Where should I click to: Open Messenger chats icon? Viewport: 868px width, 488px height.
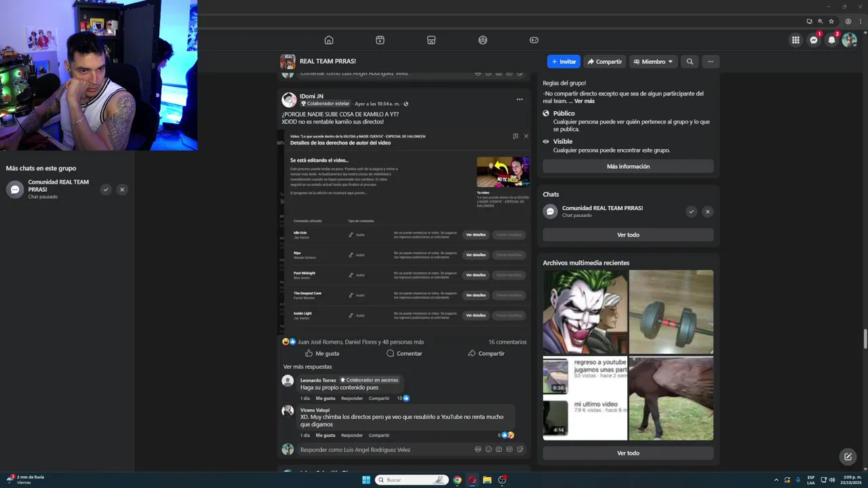tap(814, 40)
